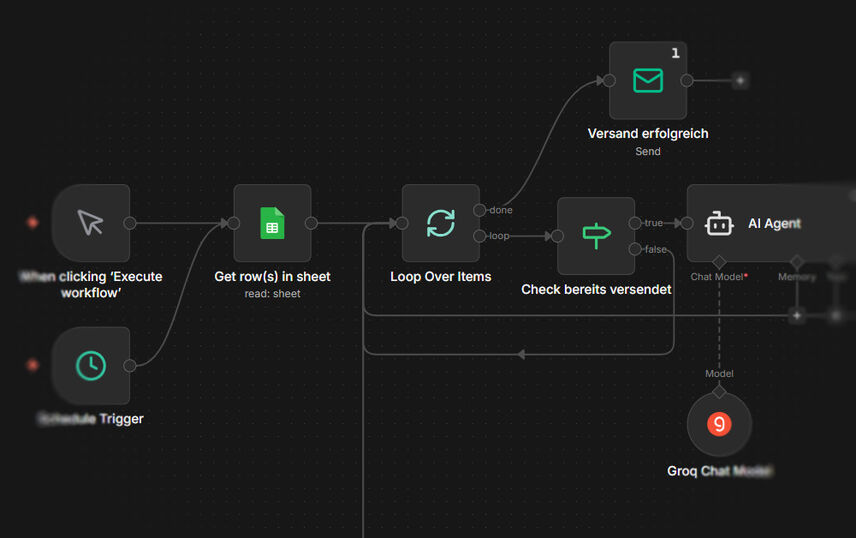The height and width of the screenshot is (538, 856).
Task: Click the 'Versand erfolgreich' label
Action: coord(648,134)
